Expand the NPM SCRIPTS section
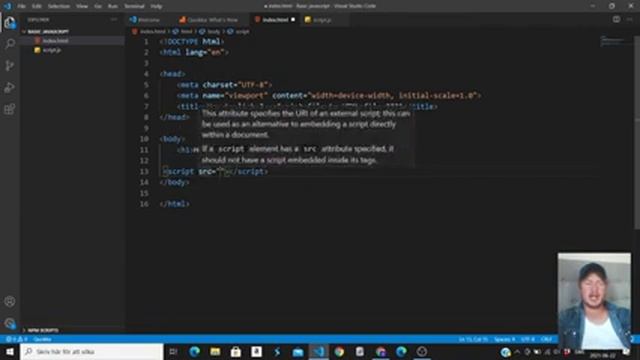Screen dimensions: 640x360 (41, 330)
